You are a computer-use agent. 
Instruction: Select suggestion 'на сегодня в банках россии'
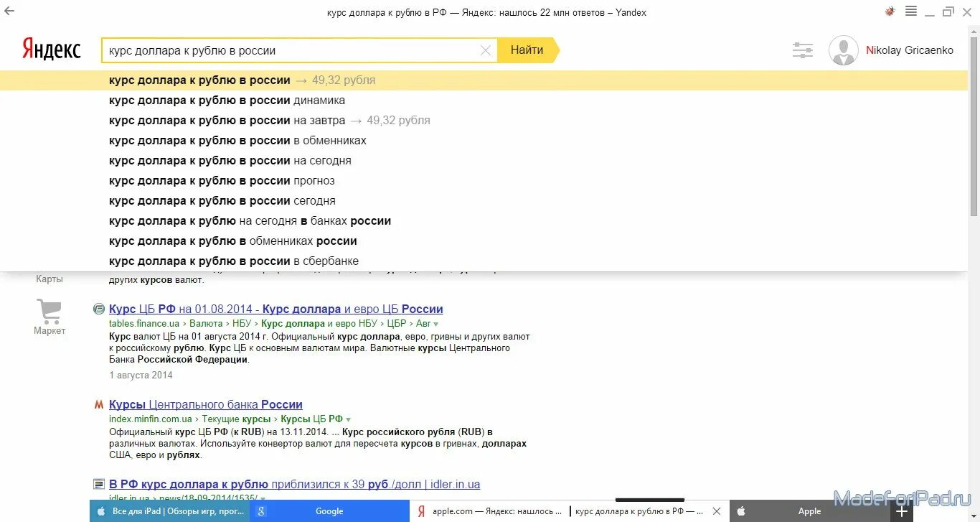point(484,221)
